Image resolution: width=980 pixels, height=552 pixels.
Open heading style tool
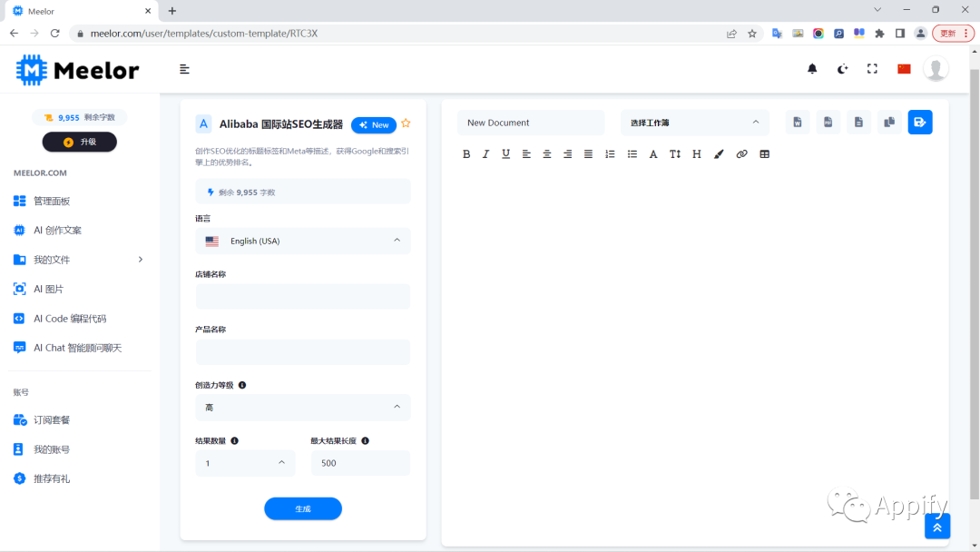point(697,154)
